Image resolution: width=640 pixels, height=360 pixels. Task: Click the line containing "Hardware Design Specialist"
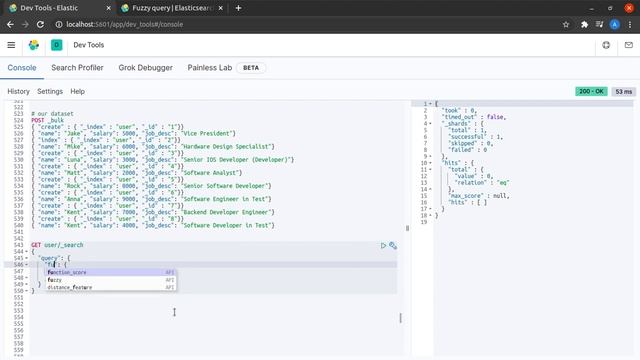point(153,147)
